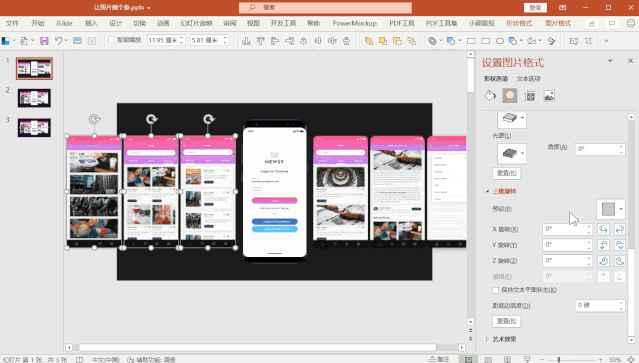Switch to 形状格式 ribbon tab
Screen dimensions: 639x363
point(519,23)
